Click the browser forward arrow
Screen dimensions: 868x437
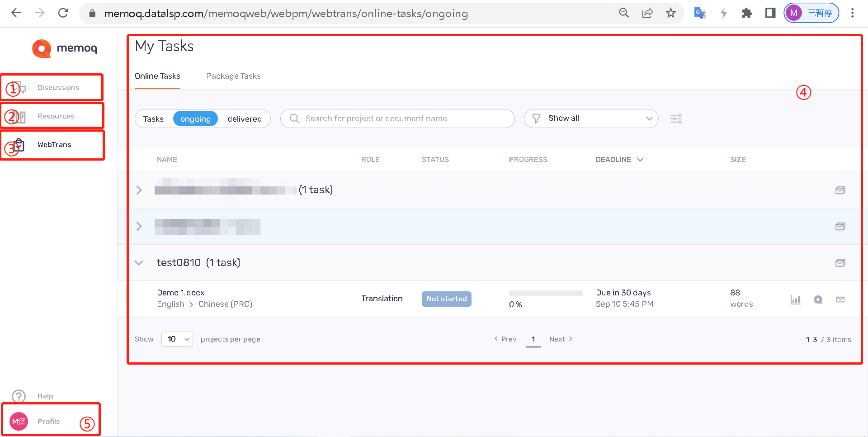pos(40,13)
